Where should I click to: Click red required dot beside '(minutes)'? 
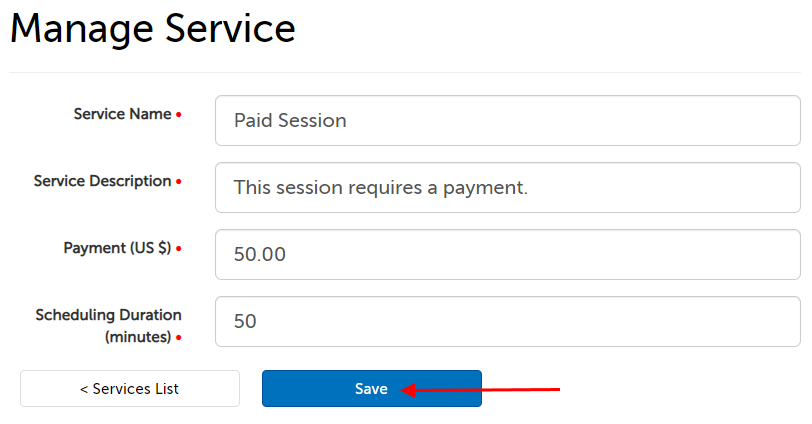coord(179,339)
